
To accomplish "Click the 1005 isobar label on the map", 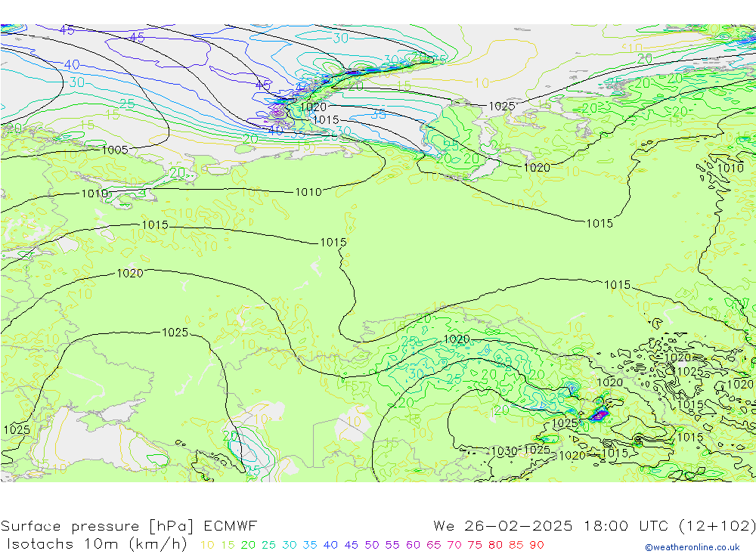I will [x=115, y=150].
